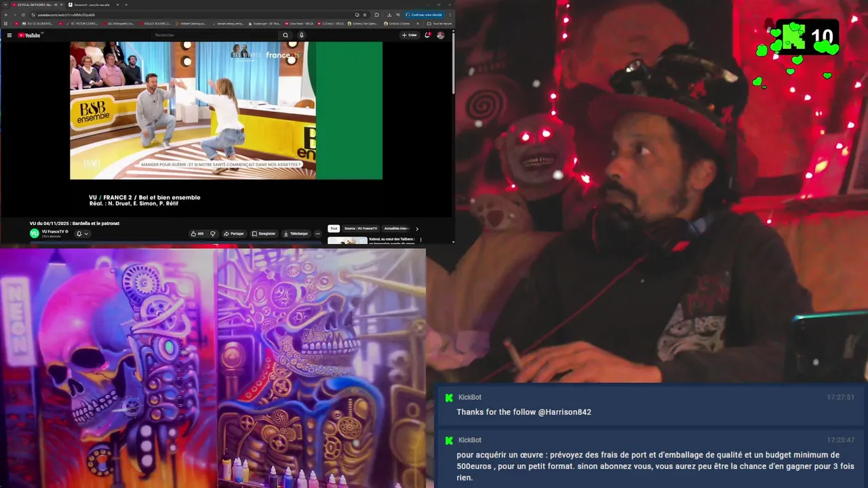Go back with the browser back arrow
The image size is (868, 488).
(6, 14)
